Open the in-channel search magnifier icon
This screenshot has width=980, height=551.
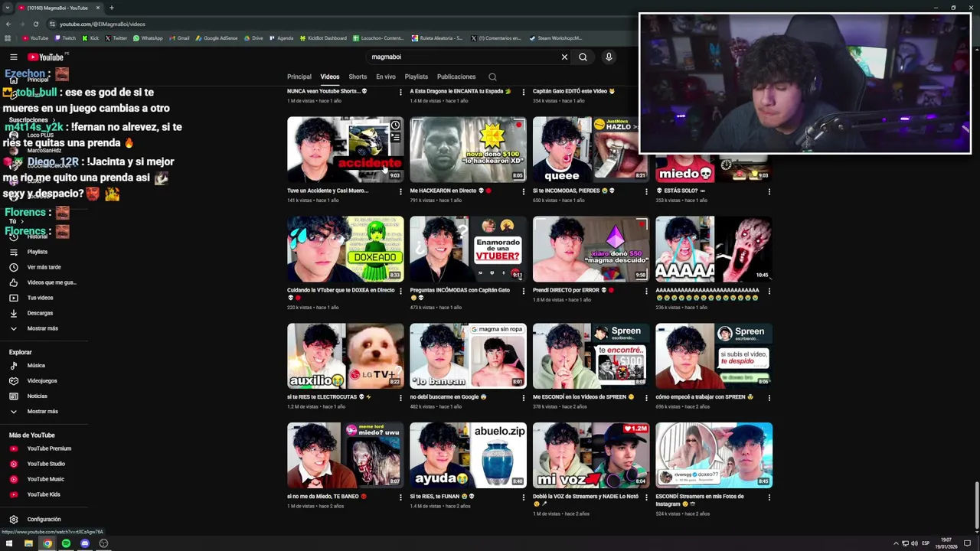[x=492, y=77]
